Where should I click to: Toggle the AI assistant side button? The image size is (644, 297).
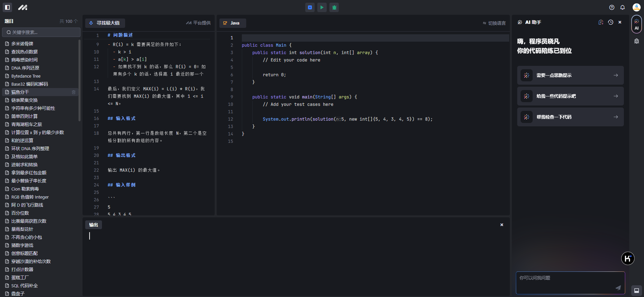tap(637, 24)
